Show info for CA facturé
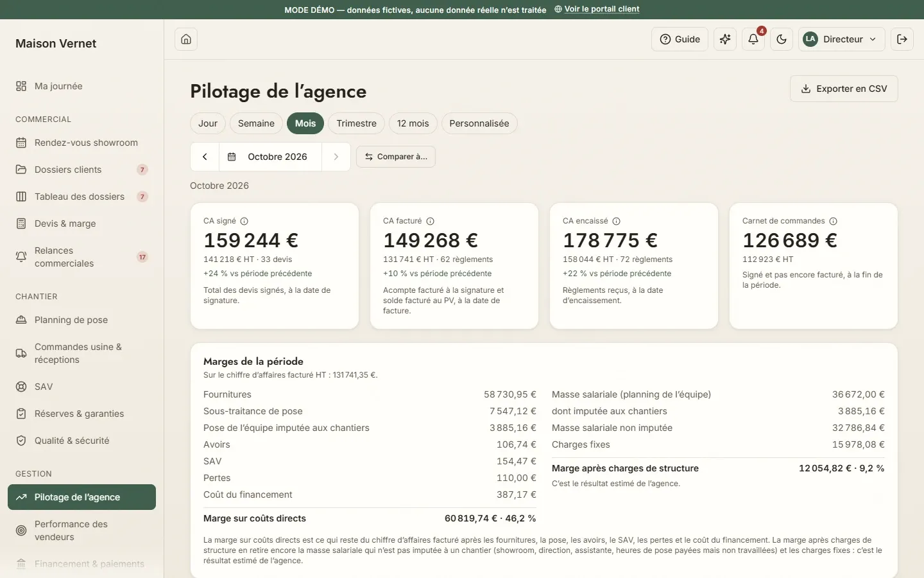This screenshot has width=924, height=578. click(430, 221)
